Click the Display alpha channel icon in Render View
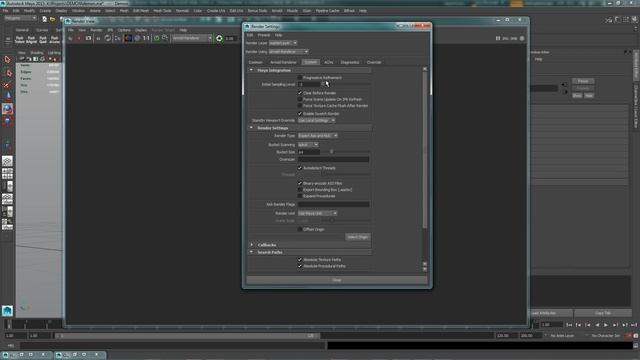 coord(137,38)
